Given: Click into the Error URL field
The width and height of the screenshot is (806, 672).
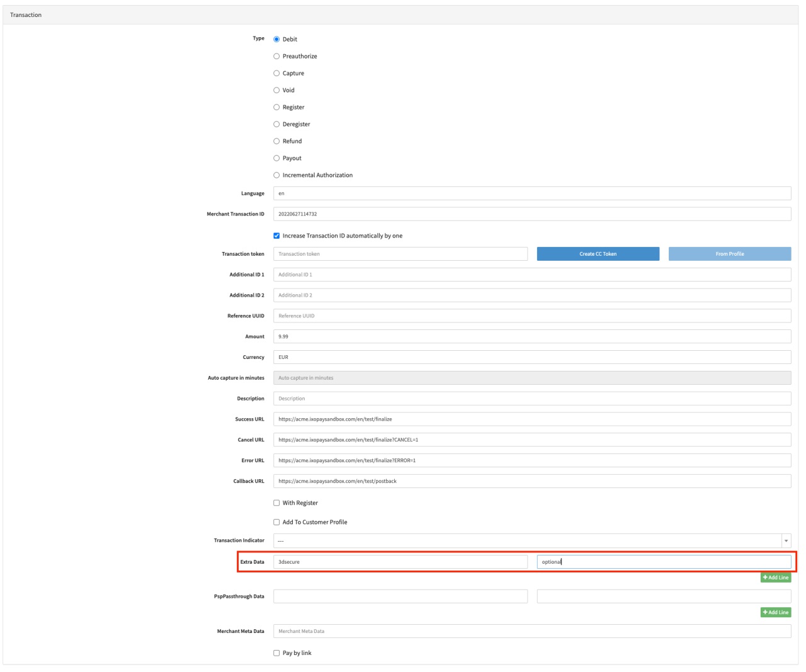Looking at the screenshot, I should pos(532,460).
